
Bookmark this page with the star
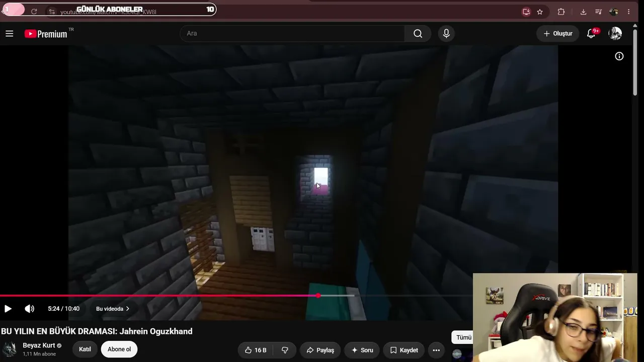click(540, 12)
